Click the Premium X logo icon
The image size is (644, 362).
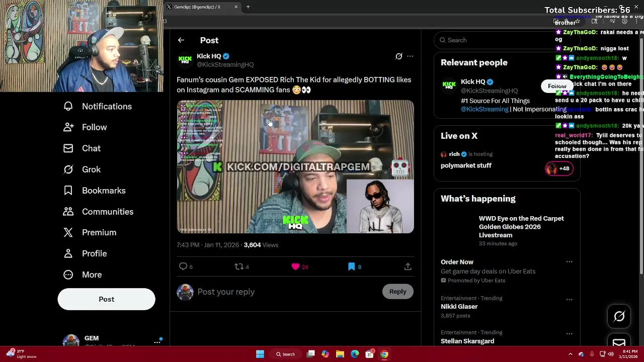coord(68,232)
